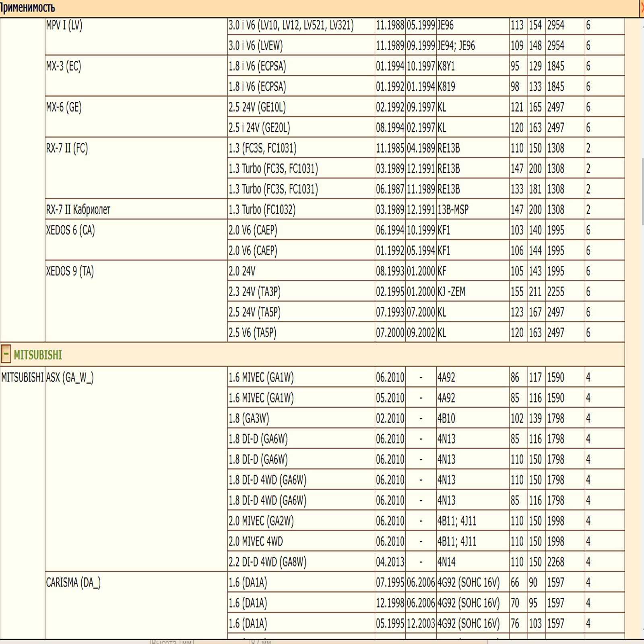
Task: Click the 2.2 DI-D 4WD (GA8W) modification
Action: tap(267, 562)
